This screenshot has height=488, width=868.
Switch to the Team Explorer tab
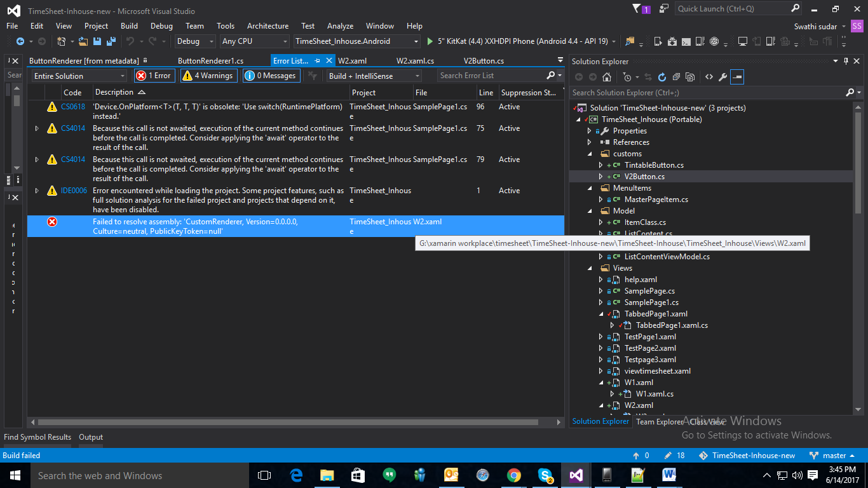coord(660,421)
